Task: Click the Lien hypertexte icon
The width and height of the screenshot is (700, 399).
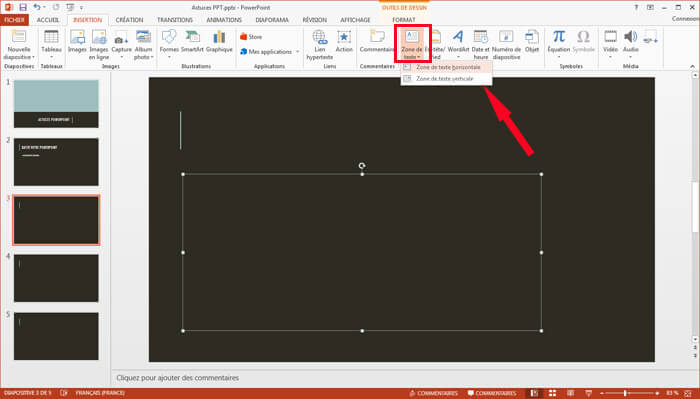Action: coord(320,37)
